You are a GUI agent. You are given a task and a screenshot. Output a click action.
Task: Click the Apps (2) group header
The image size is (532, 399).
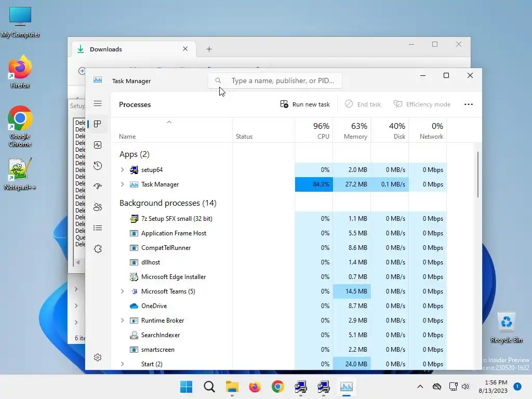point(135,154)
